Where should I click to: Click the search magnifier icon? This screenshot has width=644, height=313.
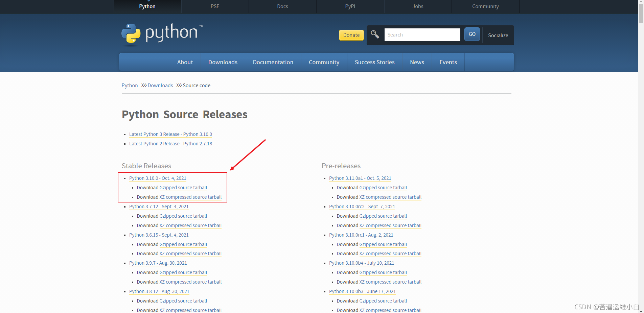point(375,34)
